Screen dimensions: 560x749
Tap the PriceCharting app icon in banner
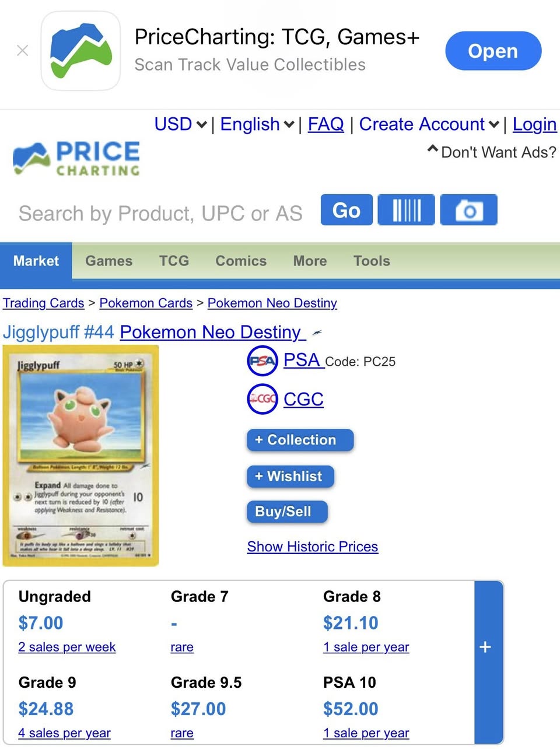click(x=80, y=51)
